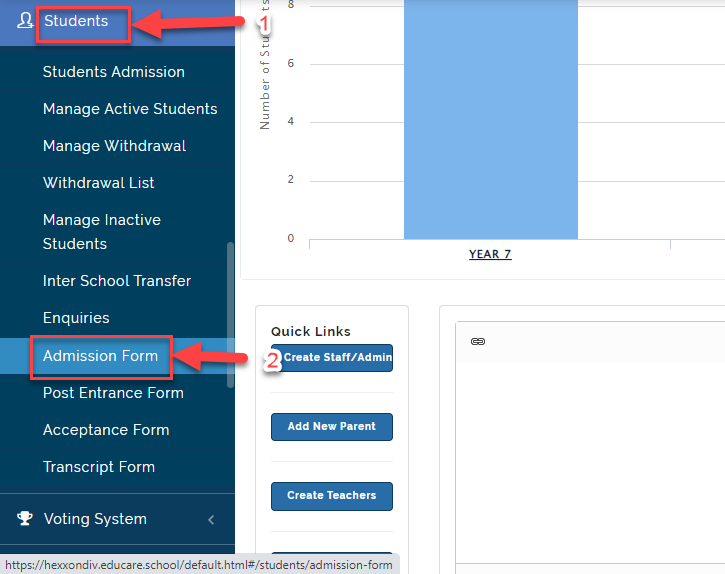Open the Withdrawal List
The image size is (725, 574).
(98, 183)
